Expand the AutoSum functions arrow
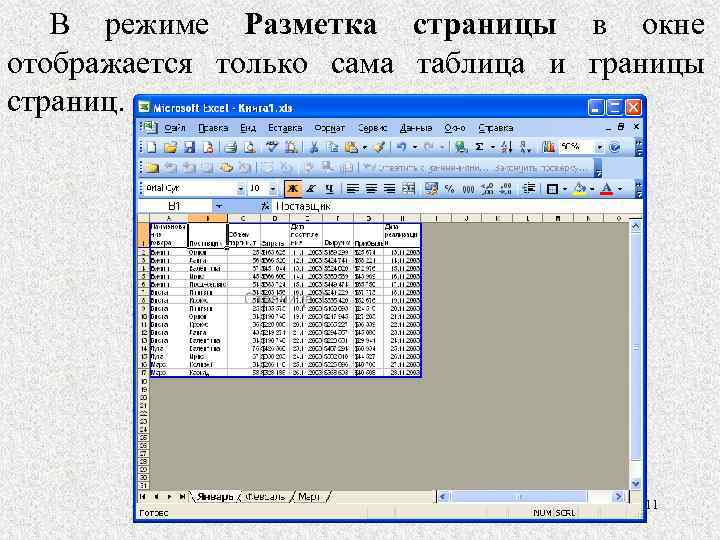The image size is (720, 540). click(x=492, y=147)
